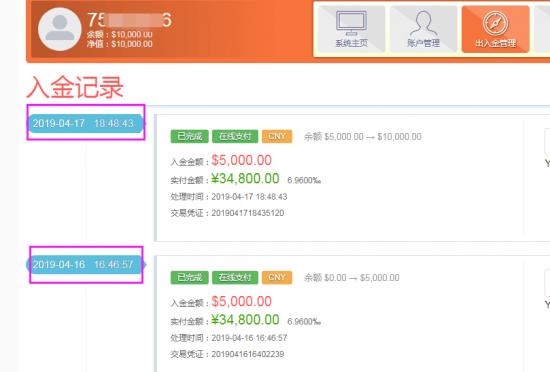Click 在线支付 badge in 2019-04-17 record
550x372 pixels.
(235, 136)
